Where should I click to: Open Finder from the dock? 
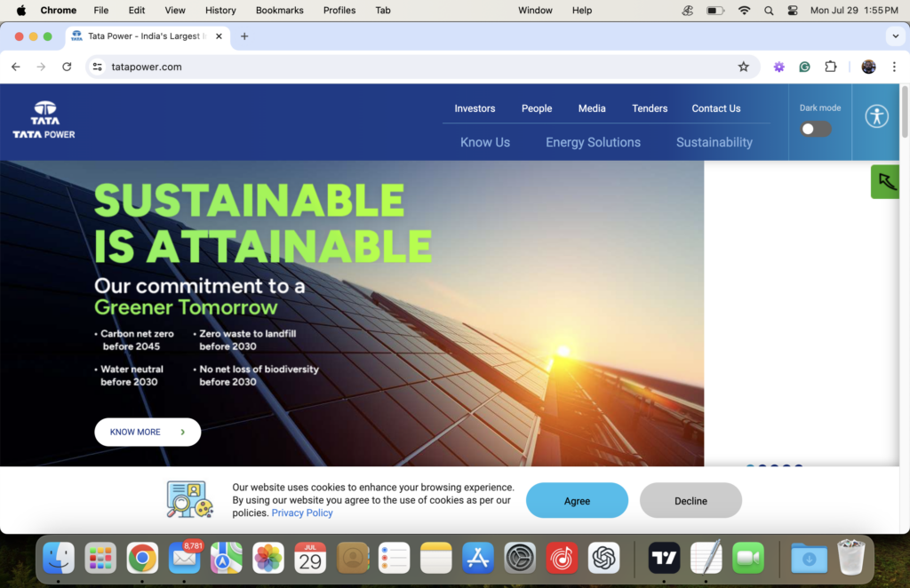coord(59,559)
